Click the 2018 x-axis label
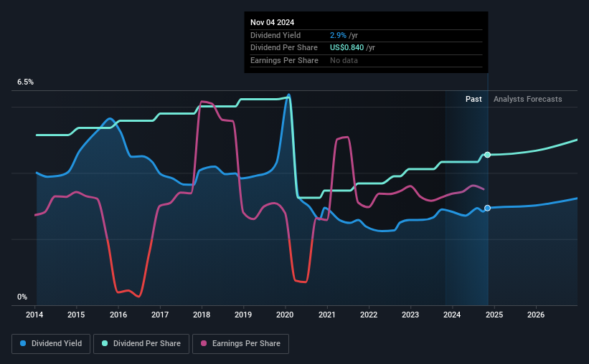Screen dimensions: 589x364 click(202, 315)
